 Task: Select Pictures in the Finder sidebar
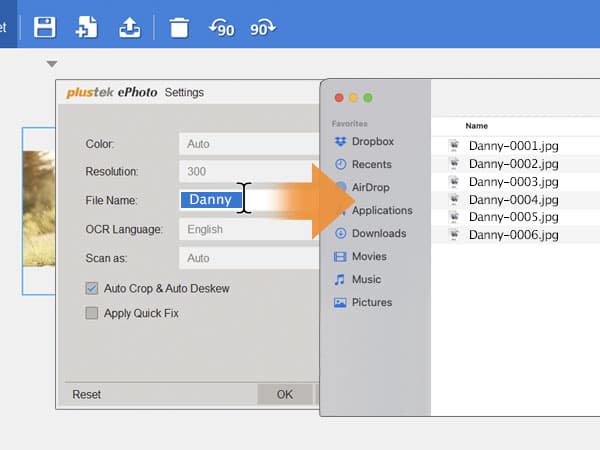tap(371, 302)
